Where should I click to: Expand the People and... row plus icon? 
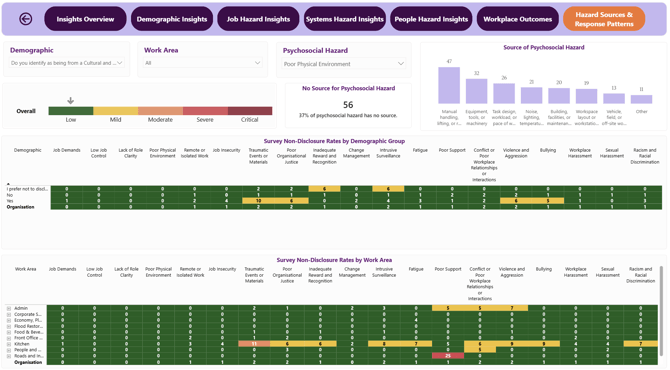(x=9, y=350)
